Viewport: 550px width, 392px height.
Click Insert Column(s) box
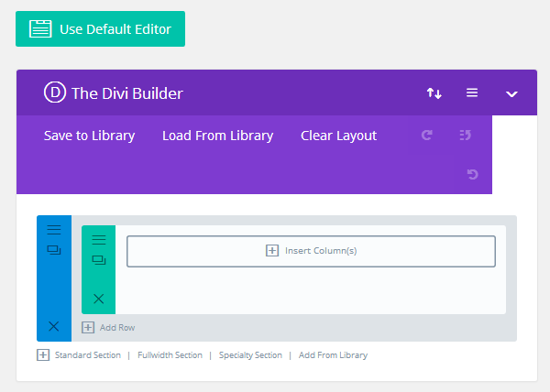coord(311,251)
